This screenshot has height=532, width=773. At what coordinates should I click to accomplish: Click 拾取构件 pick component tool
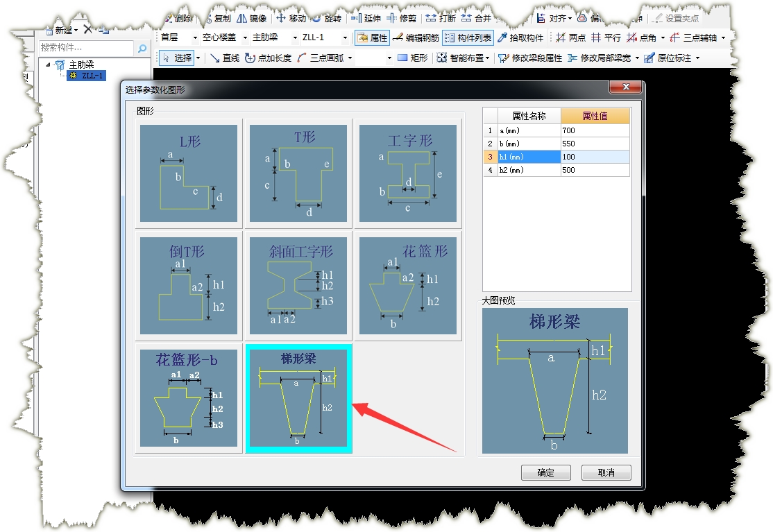point(520,37)
